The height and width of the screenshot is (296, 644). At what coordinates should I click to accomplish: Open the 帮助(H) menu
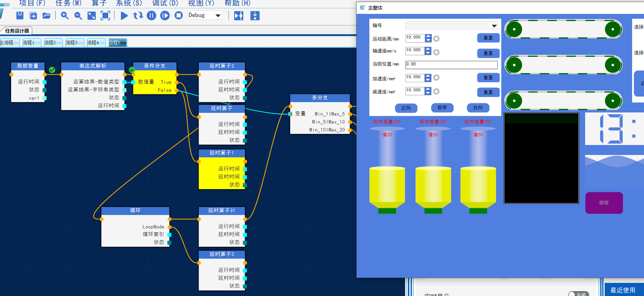click(x=237, y=3)
